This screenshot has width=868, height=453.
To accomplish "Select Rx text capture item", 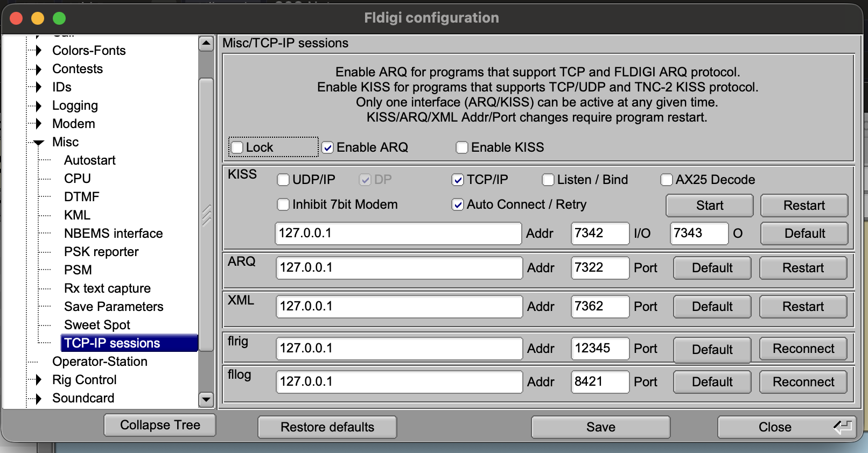I will pyautogui.click(x=107, y=288).
